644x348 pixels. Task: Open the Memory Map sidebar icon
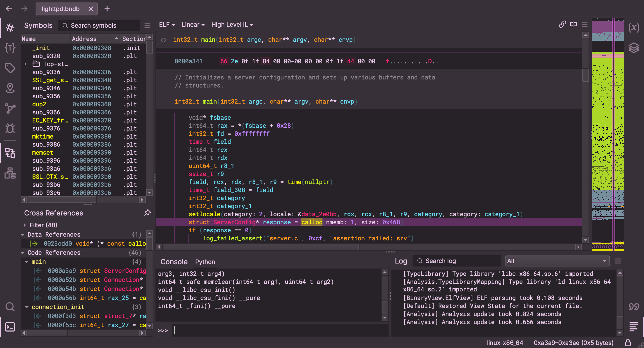coord(10,173)
